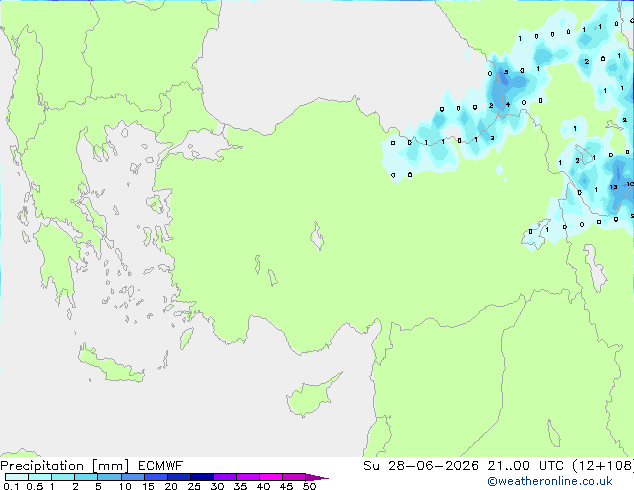
Task: Click the ECMWF model label
Action: [x=160, y=466]
